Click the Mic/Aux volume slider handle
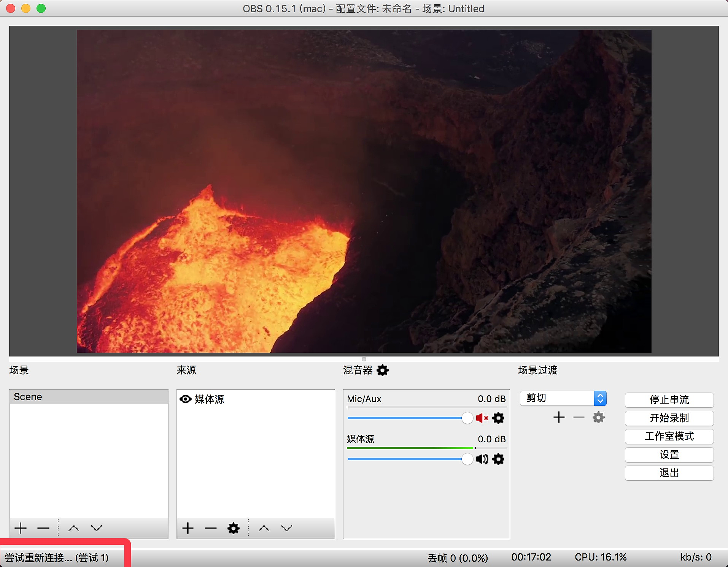This screenshot has height=567, width=728. 467,418
